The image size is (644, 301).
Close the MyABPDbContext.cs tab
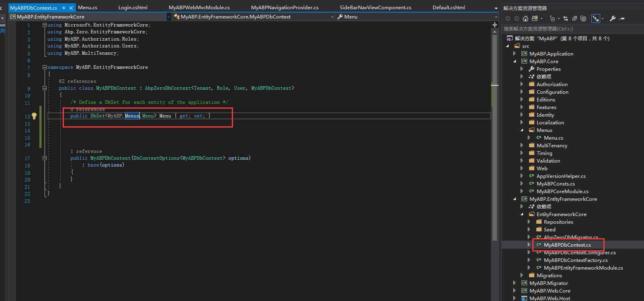(x=71, y=8)
